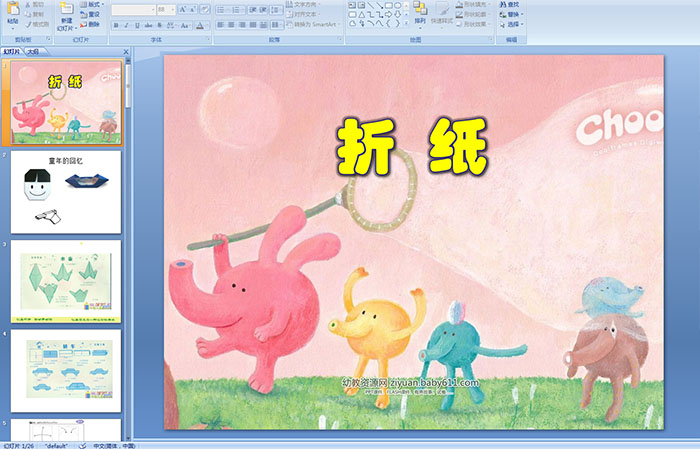Click Shape Outline (形状轮廓) button
This screenshot has width=700, height=449.
pyautogui.click(x=473, y=14)
